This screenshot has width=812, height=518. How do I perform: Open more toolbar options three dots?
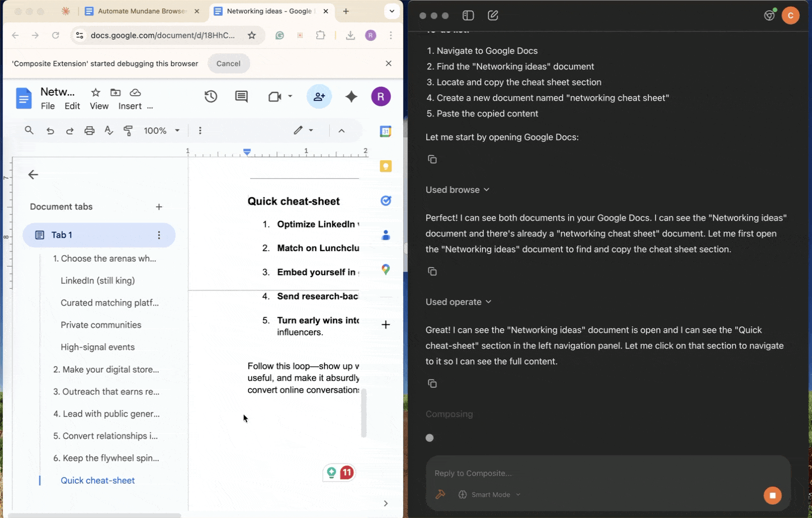pyautogui.click(x=200, y=131)
